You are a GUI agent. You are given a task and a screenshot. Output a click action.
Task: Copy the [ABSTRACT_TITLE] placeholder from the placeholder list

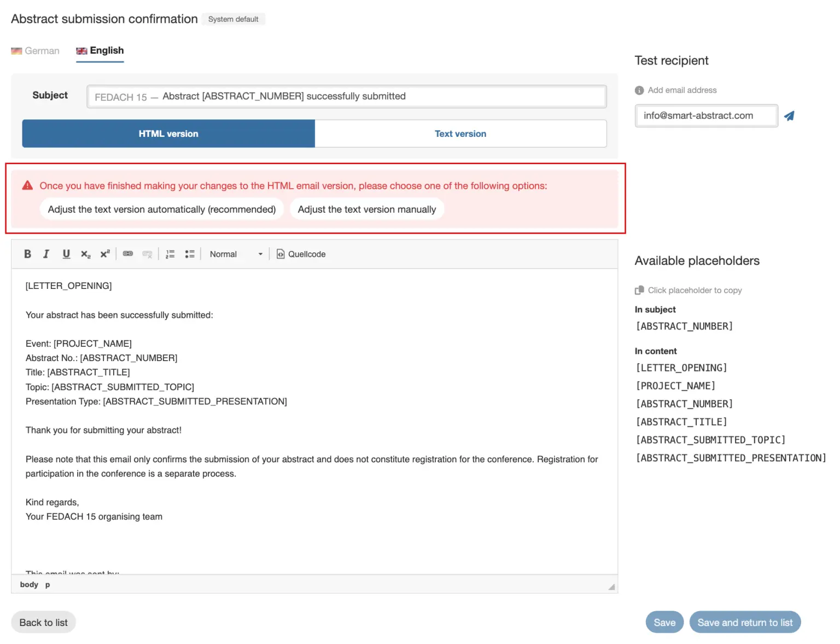point(681,422)
